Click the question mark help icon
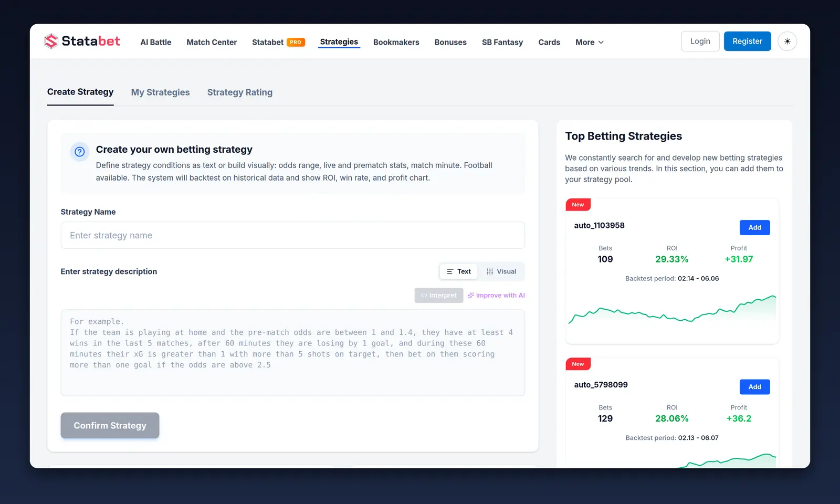The height and width of the screenshot is (504, 840). pos(80,152)
